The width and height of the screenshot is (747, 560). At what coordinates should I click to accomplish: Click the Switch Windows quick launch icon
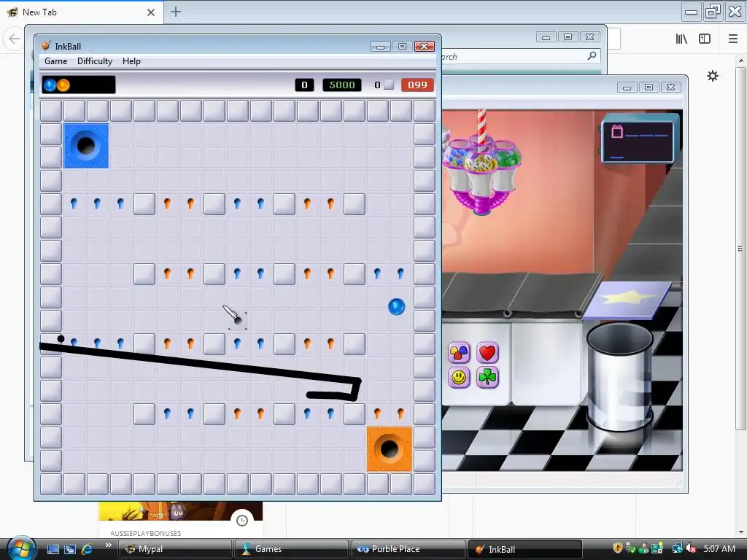point(70,549)
